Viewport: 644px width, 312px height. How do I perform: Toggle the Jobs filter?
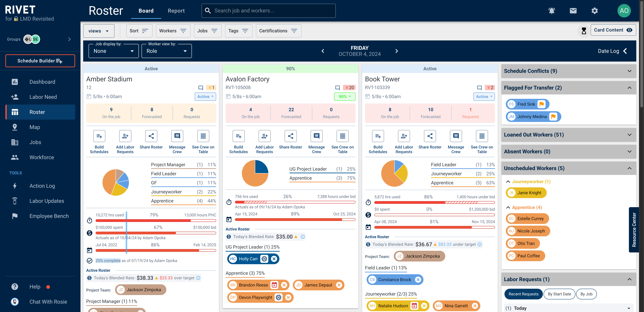point(207,31)
